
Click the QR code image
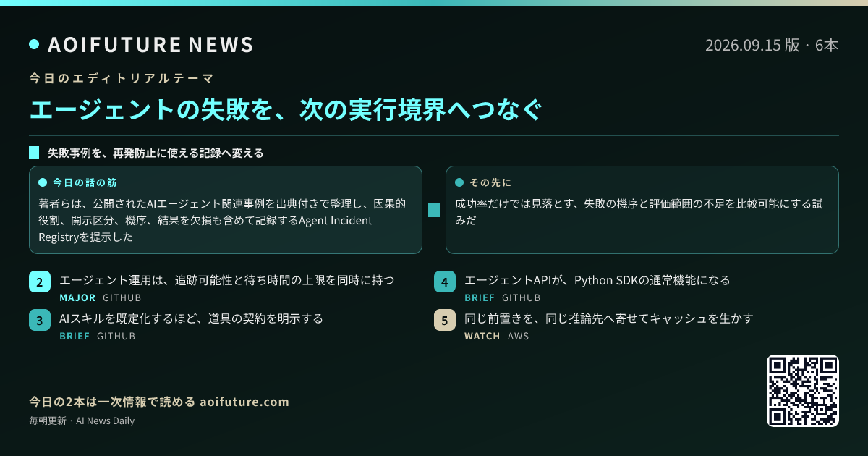tap(803, 391)
